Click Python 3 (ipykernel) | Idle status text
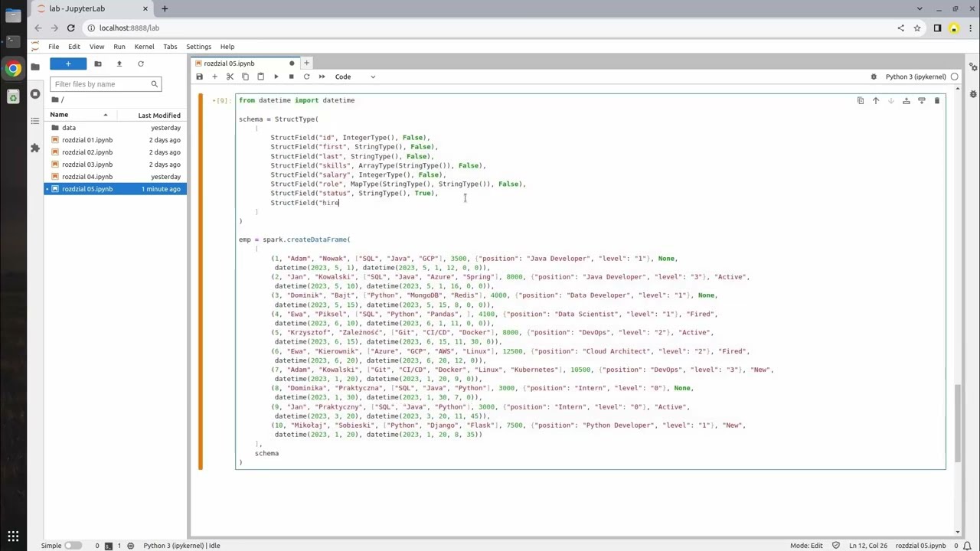The image size is (980, 551). click(x=181, y=546)
